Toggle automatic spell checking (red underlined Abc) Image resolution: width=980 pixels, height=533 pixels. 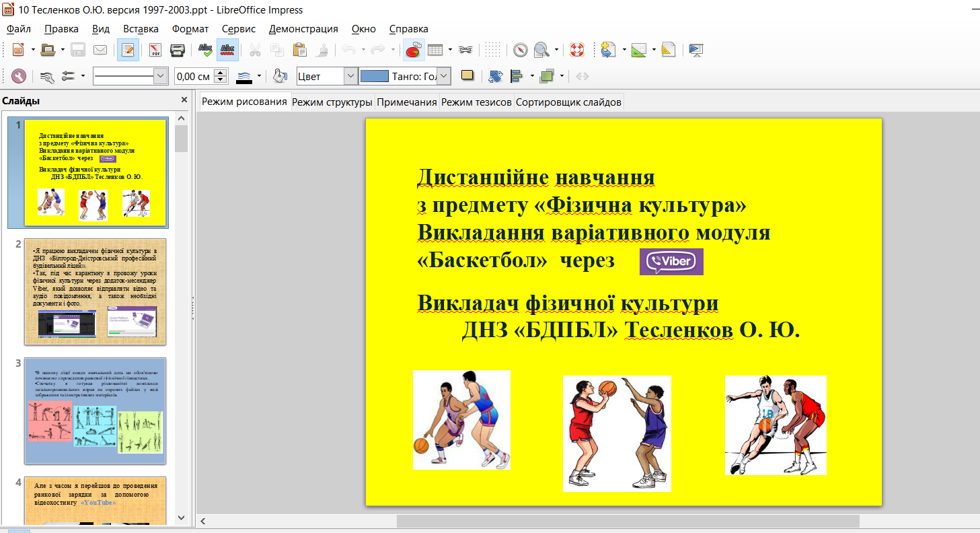[x=227, y=50]
